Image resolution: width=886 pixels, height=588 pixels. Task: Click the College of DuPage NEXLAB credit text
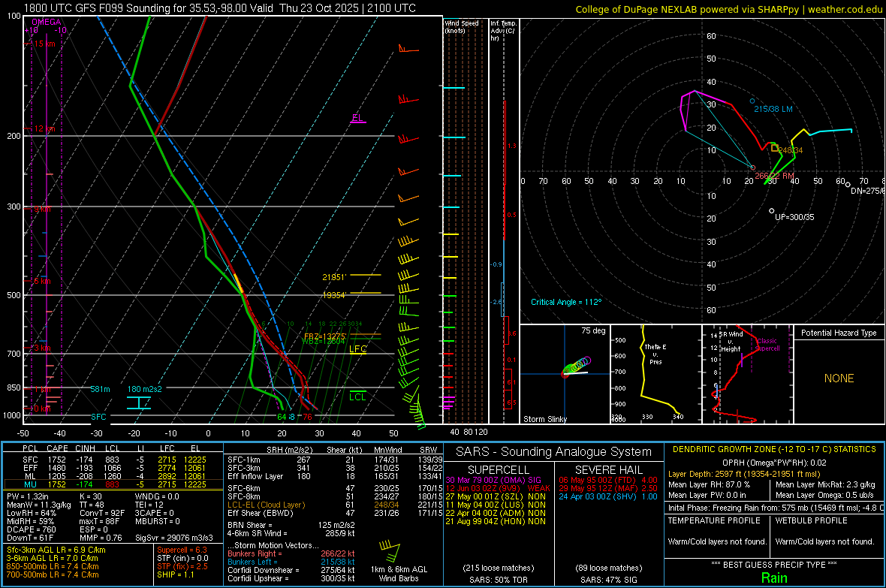[x=728, y=9]
